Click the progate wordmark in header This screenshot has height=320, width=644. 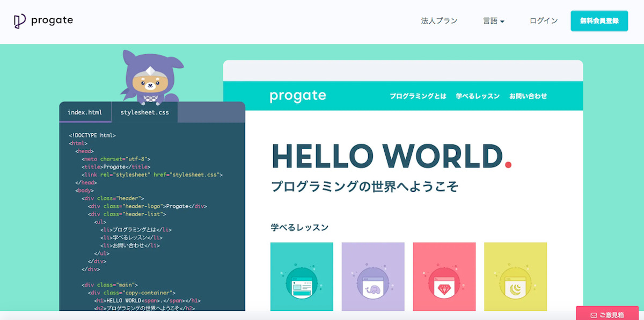(x=52, y=20)
